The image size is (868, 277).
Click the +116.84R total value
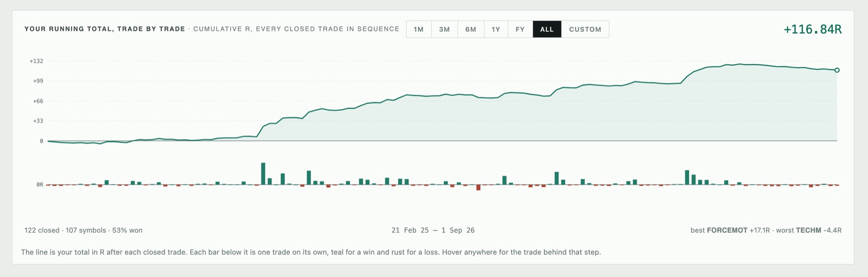(x=813, y=29)
